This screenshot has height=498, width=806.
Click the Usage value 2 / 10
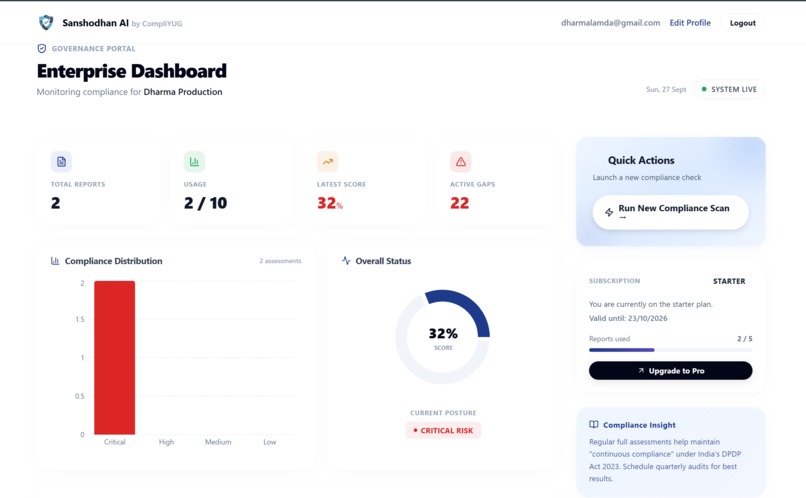(x=206, y=203)
